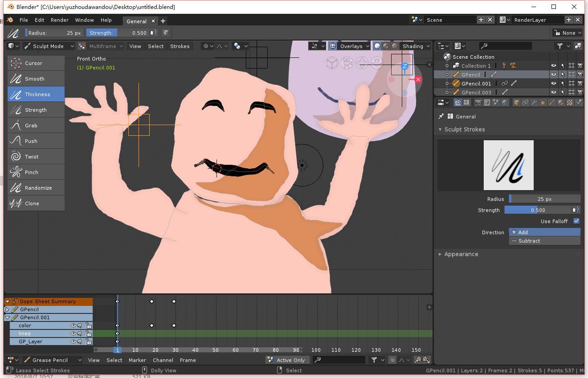
Task: Select the Cursor tool
Action: 36,63
